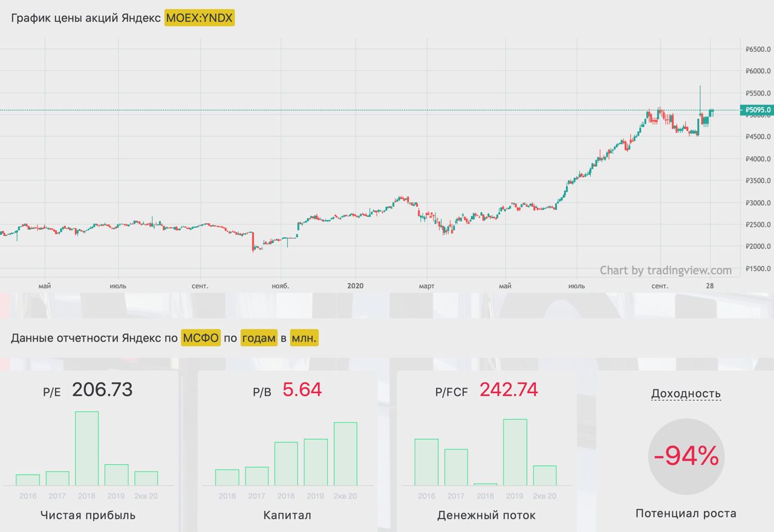Viewport: 774px width, 532px height.
Task: Select the 2017 bar in Чистая прибыль chart
Action: click(x=57, y=478)
